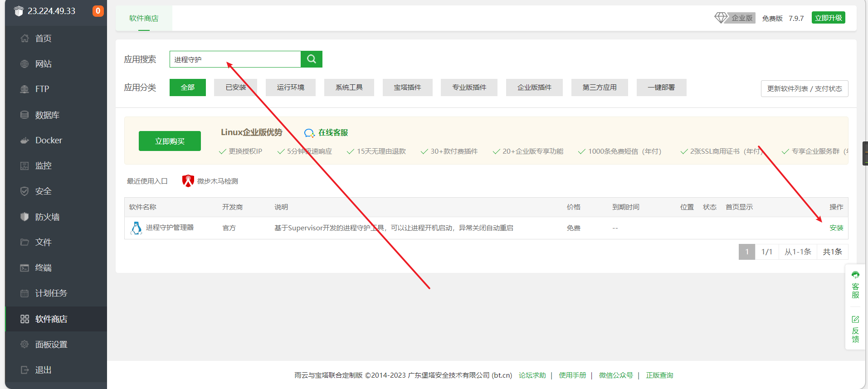Open 使用手册 footer link
Viewport: 868px width, 389px height.
pos(572,375)
